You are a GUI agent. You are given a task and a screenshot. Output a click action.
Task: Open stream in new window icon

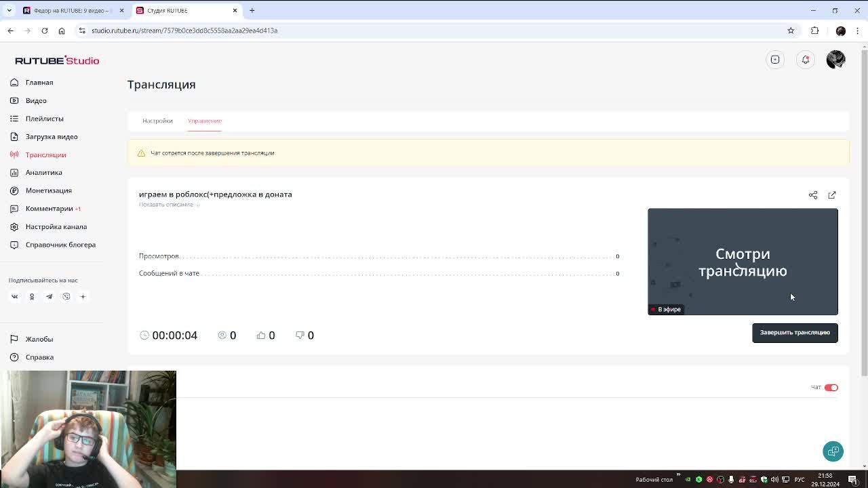coord(832,195)
